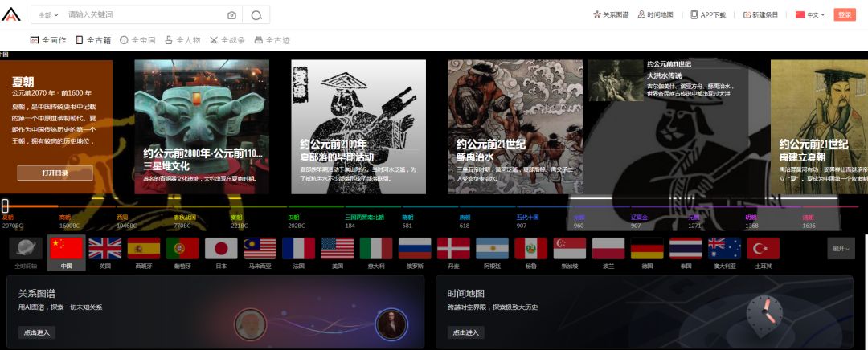Image resolution: width=868 pixels, height=350 pixels.
Task: Jump to 辽夏金 on timeline
Action: (x=640, y=222)
